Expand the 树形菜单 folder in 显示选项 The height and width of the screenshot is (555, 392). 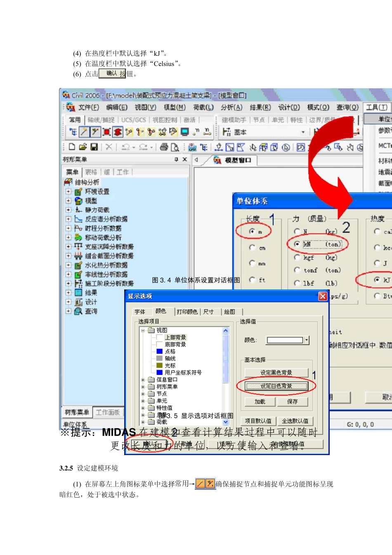coord(143,387)
